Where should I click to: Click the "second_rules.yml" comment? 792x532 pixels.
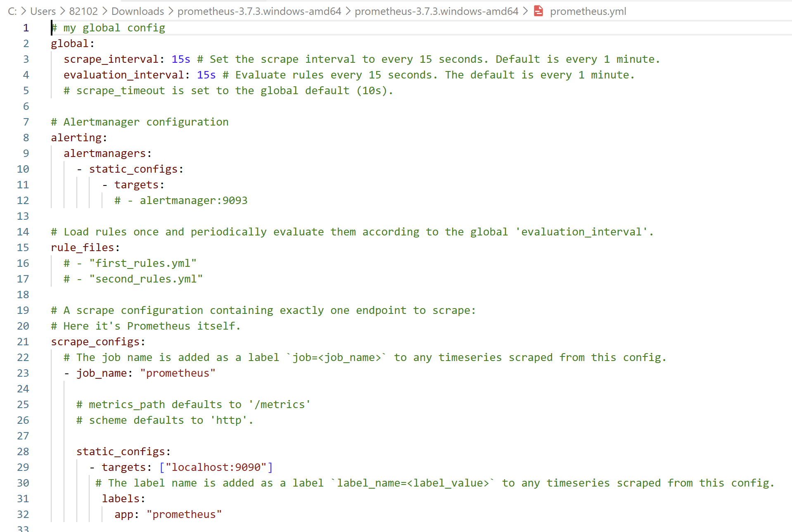[146, 279]
